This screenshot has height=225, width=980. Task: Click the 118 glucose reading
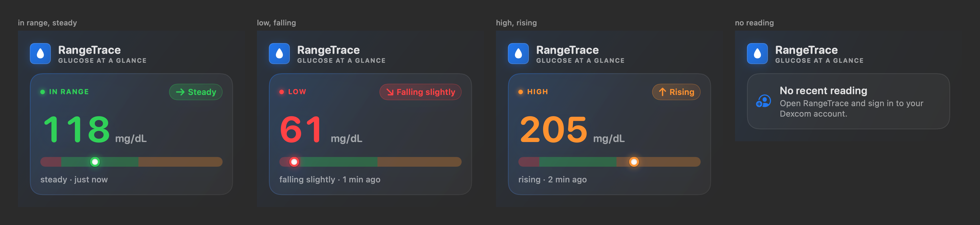[x=76, y=129]
